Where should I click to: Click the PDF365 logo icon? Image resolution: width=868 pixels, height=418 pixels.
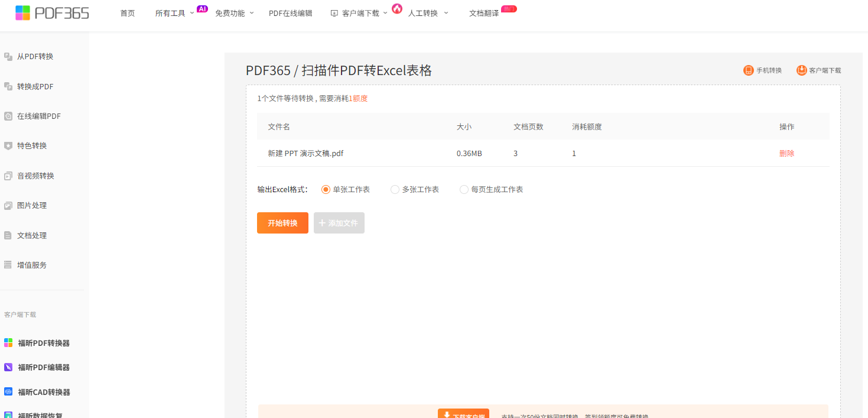click(x=22, y=13)
